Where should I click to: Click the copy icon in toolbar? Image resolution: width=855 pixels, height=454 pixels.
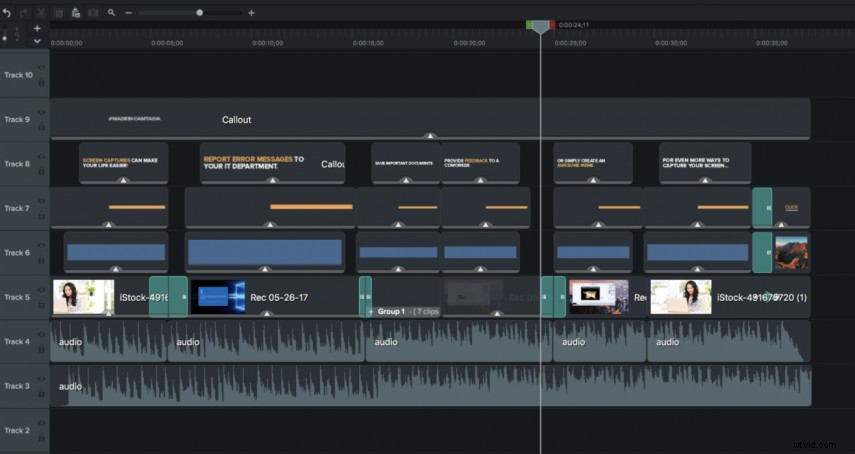point(59,13)
